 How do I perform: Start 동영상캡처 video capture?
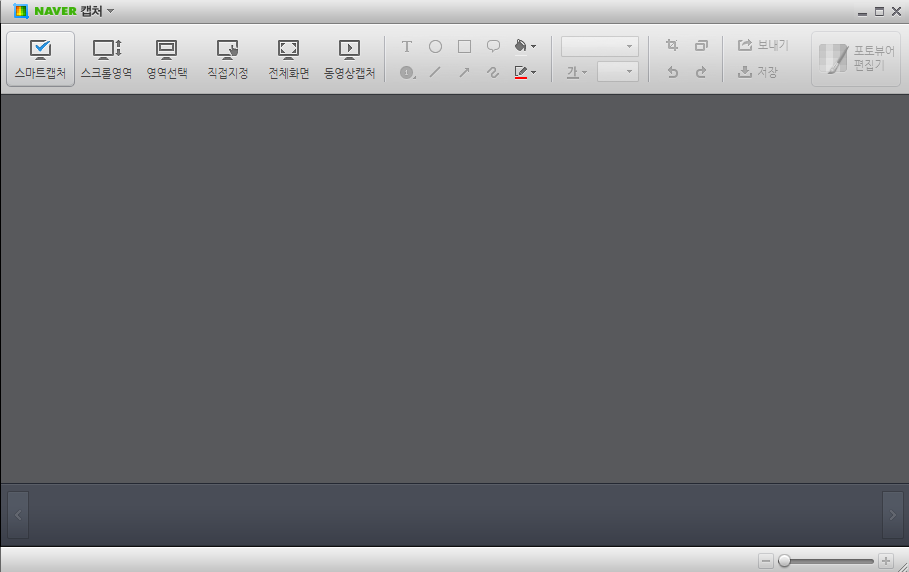coord(350,59)
